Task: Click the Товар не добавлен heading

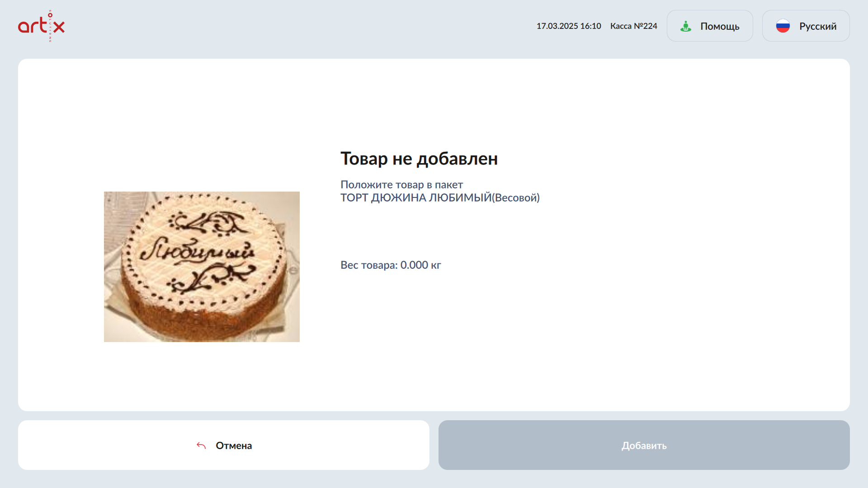Action: (419, 159)
